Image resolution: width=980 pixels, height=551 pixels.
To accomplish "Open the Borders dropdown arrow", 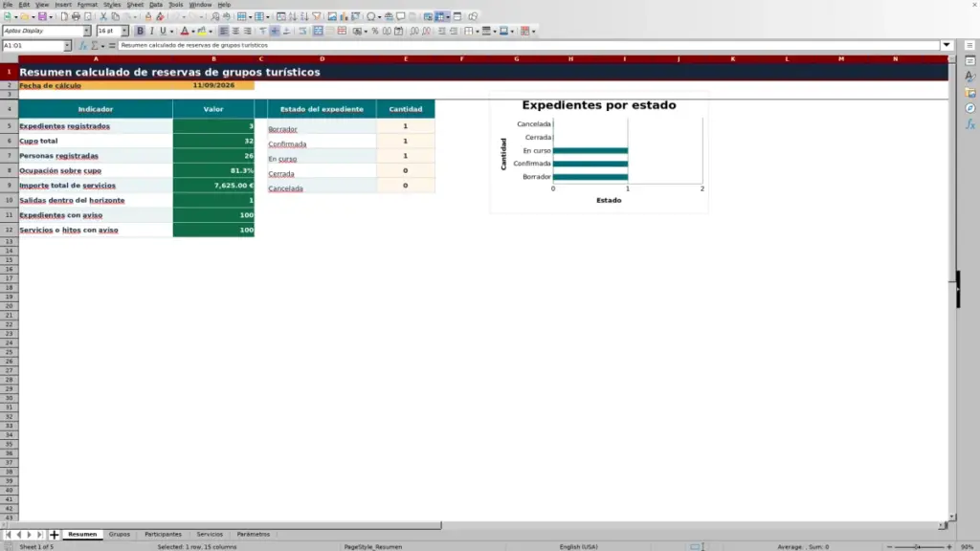I will [478, 32].
